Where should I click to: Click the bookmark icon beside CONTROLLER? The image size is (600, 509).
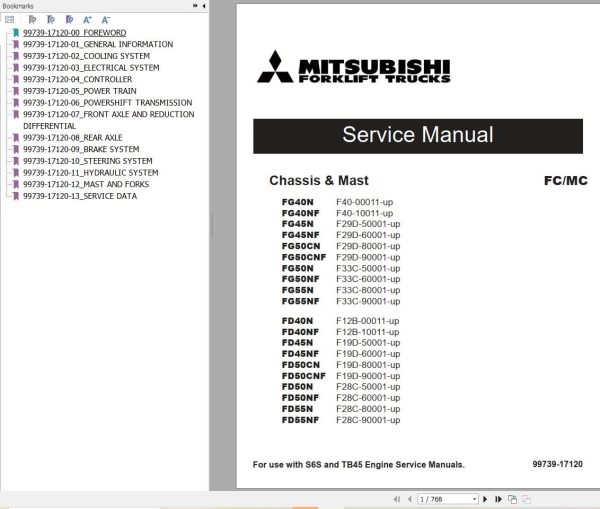(x=16, y=79)
